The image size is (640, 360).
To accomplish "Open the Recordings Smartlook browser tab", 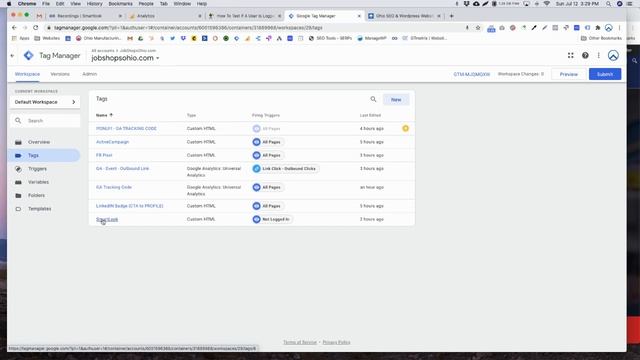I will tap(85, 16).
